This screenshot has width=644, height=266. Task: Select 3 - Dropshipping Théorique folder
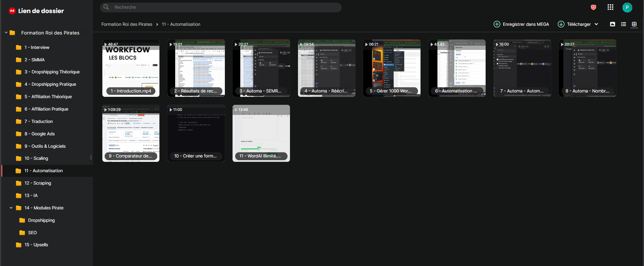coord(47,72)
